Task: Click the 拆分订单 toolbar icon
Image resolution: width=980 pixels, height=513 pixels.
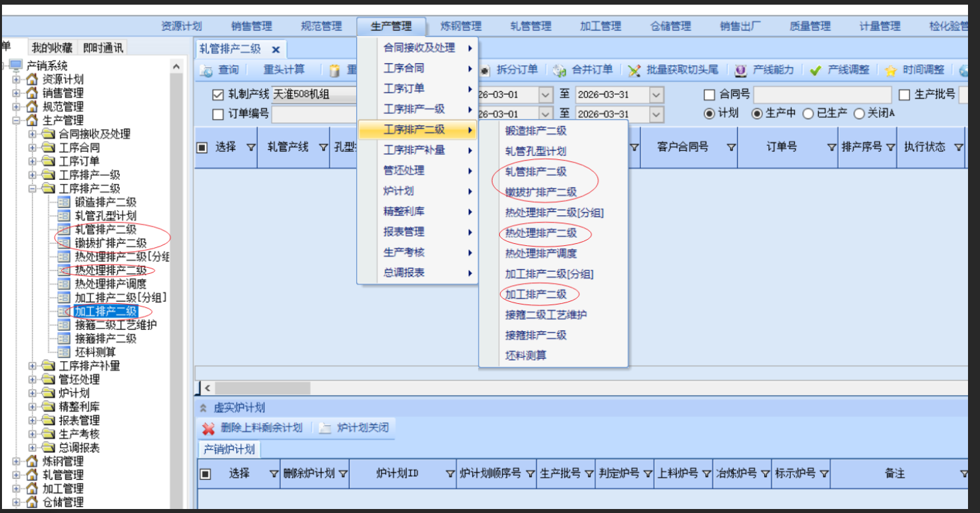Action: click(x=485, y=70)
